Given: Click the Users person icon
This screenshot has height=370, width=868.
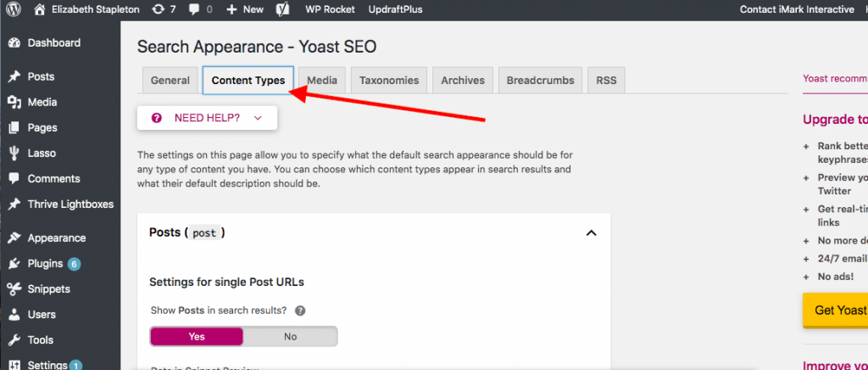Looking at the screenshot, I should point(14,315).
